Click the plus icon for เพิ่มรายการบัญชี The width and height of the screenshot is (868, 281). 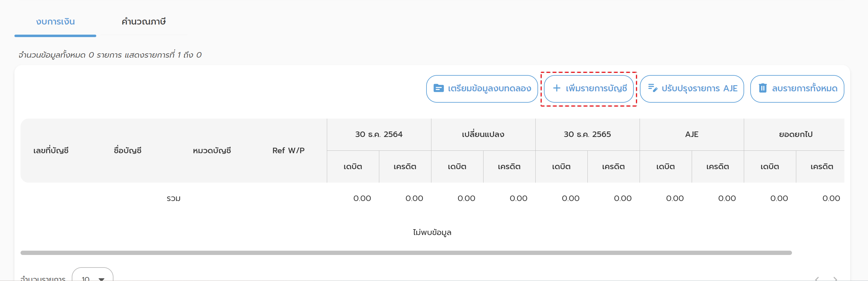click(x=557, y=88)
